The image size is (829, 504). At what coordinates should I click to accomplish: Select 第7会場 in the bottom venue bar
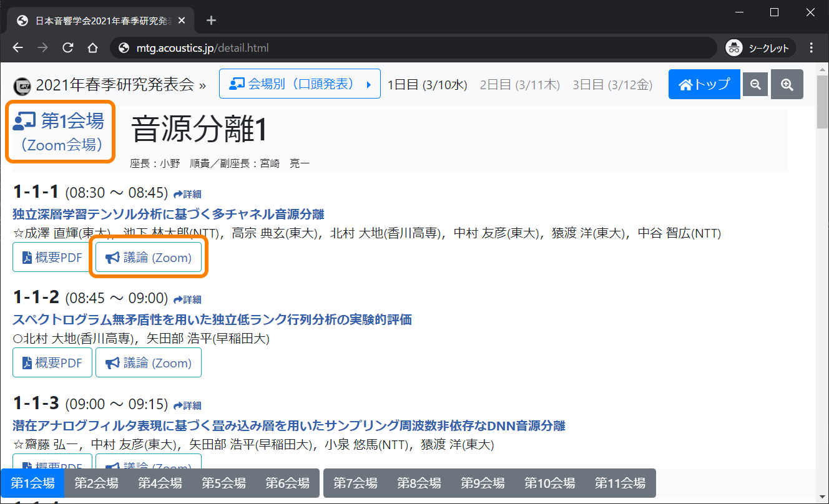355,483
